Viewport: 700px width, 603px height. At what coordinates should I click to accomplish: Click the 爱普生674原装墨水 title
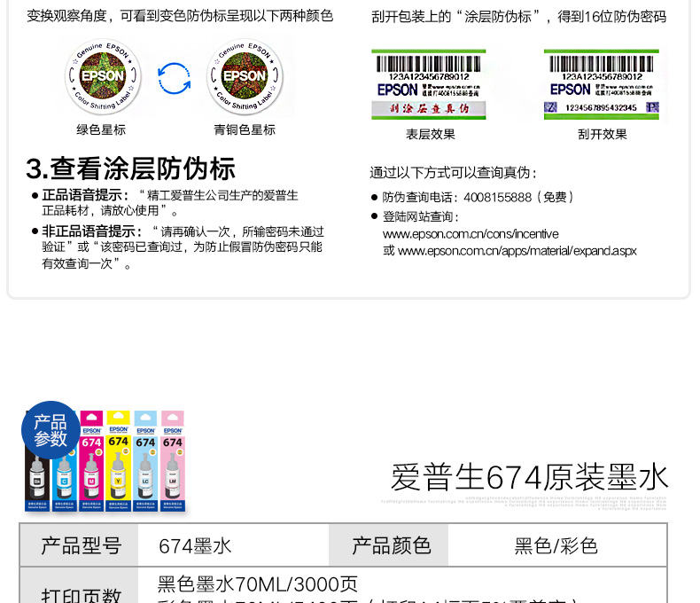pyautogui.click(x=529, y=477)
